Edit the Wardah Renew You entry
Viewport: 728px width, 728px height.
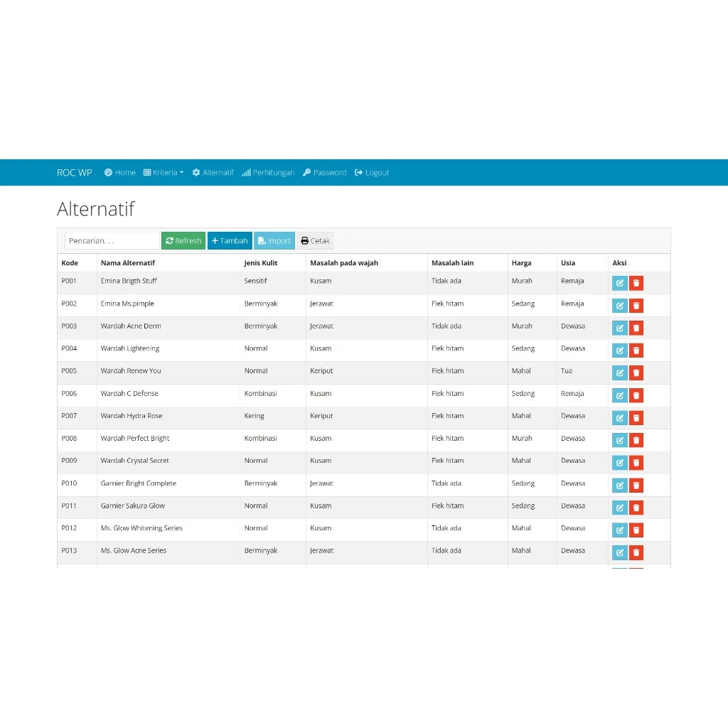coord(619,373)
